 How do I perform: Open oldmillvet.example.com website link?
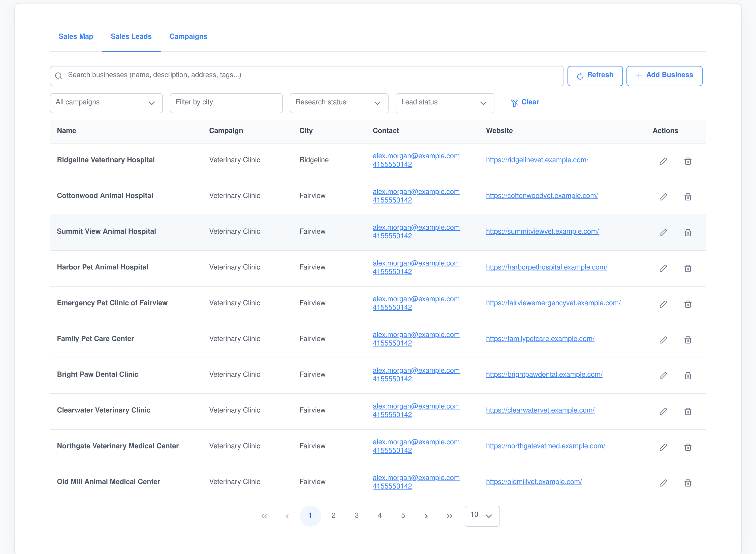(x=534, y=481)
